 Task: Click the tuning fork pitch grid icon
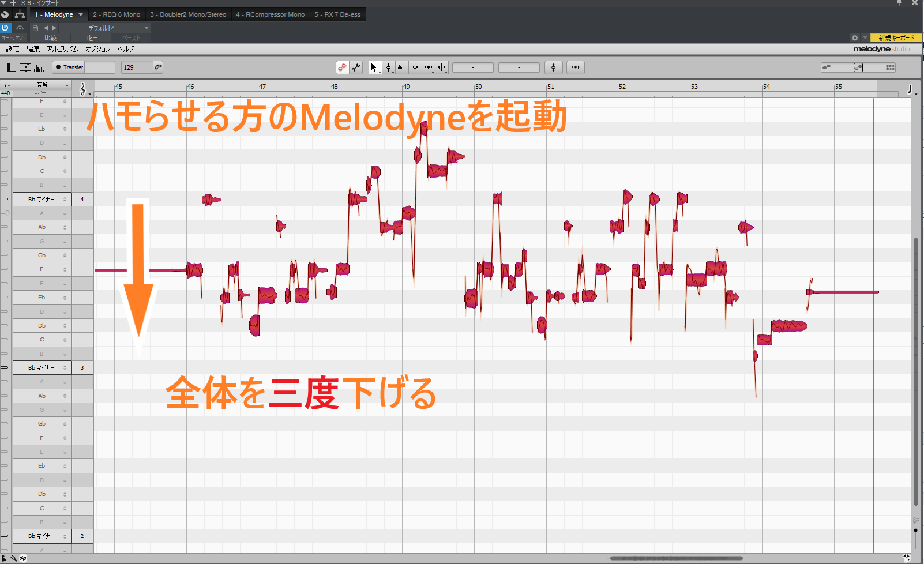point(6,85)
